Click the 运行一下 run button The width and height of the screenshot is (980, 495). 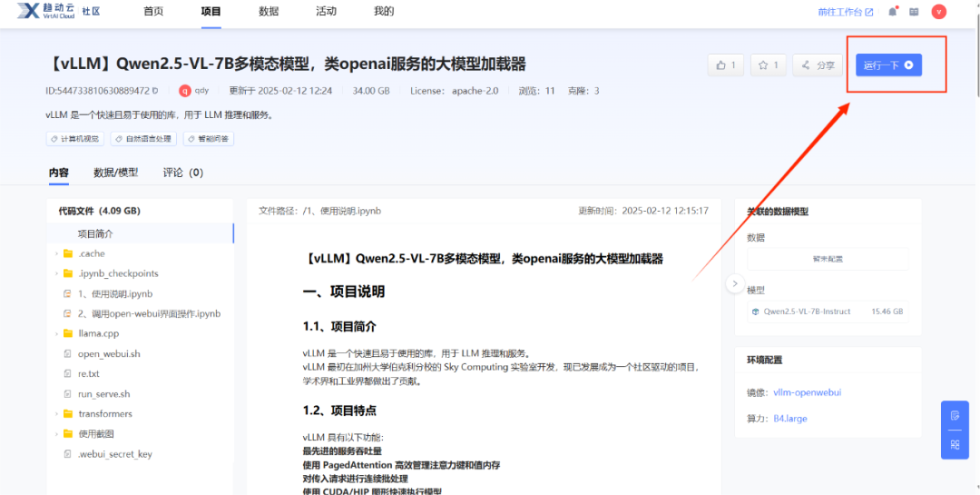[888, 65]
